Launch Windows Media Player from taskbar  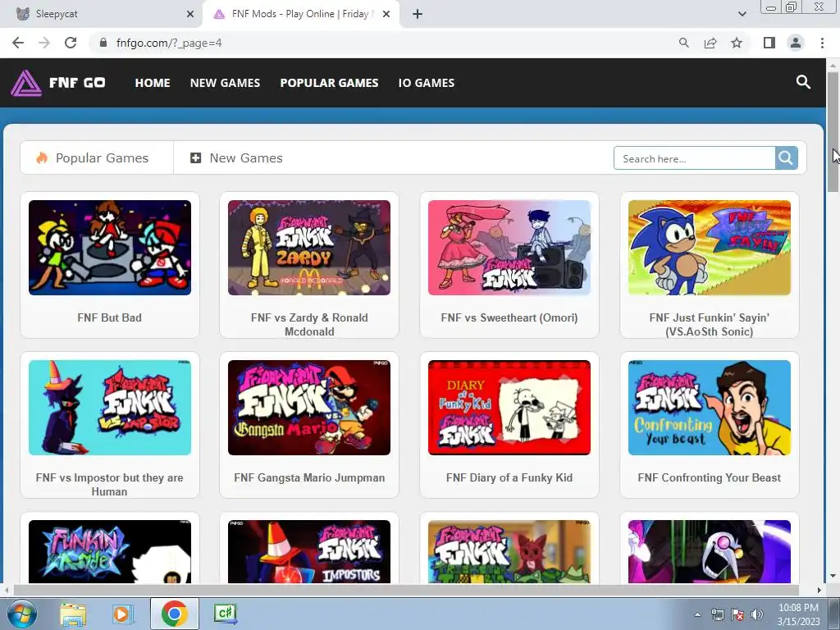pyautogui.click(x=123, y=614)
